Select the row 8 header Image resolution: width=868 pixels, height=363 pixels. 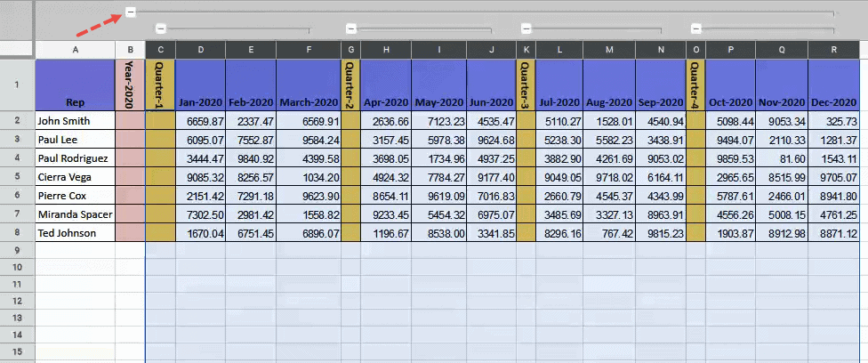tap(17, 232)
